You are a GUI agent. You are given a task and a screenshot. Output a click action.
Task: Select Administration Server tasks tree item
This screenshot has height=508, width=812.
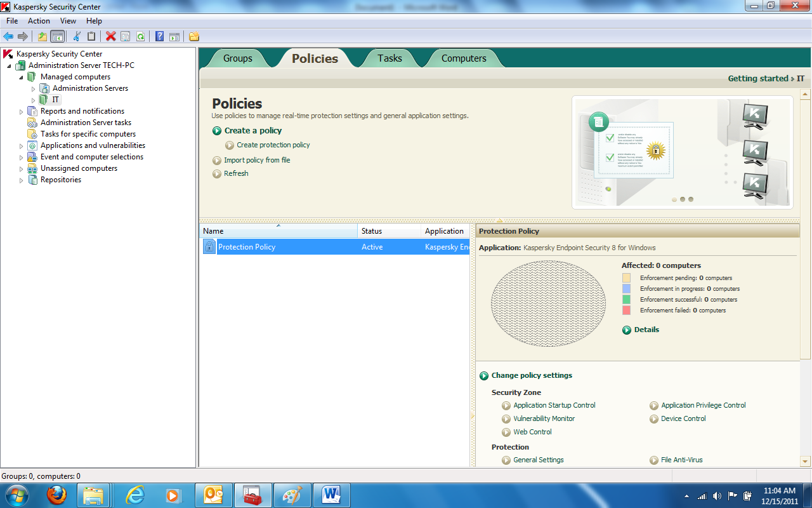(86, 123)
